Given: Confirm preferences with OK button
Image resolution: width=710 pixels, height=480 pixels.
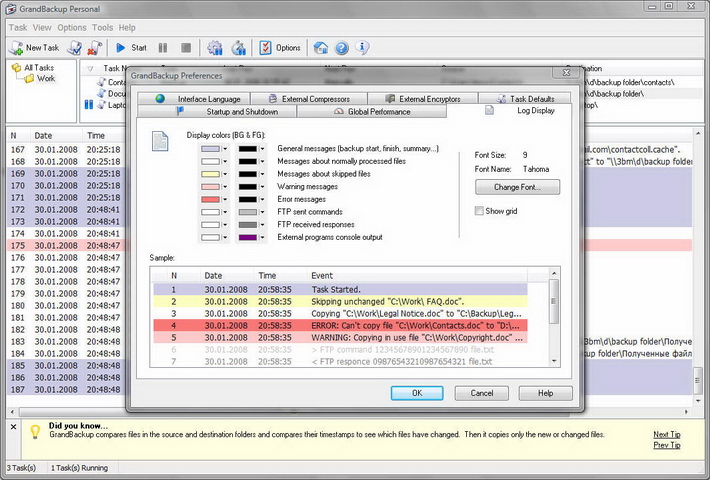Looking at the screenshot, I should click(x=417, y=393).
